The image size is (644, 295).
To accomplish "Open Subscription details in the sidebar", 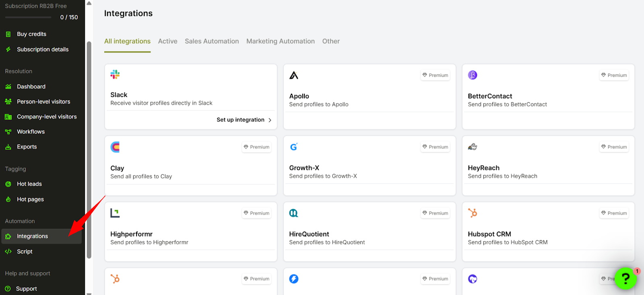I will tap(43, 49).
